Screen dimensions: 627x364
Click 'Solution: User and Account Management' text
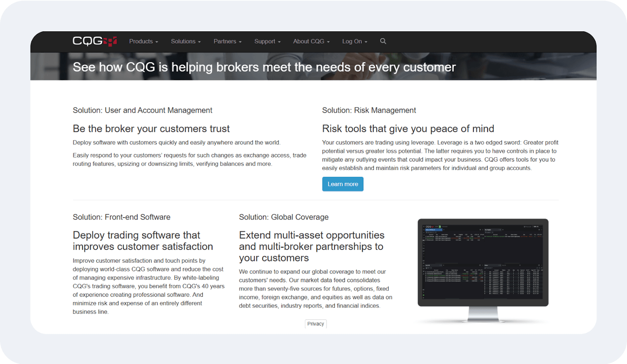pyautogui.click(x=142, y=110)
